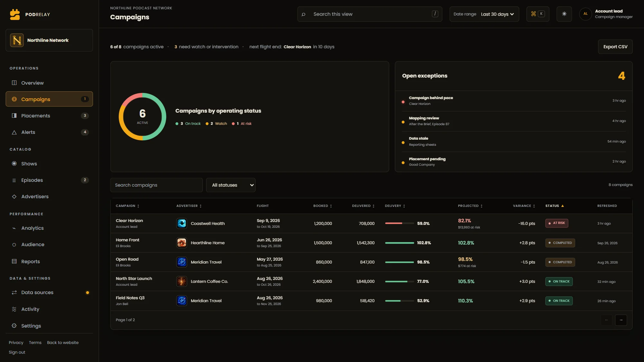Click the previous page arrow button

[x=606, y=320]
